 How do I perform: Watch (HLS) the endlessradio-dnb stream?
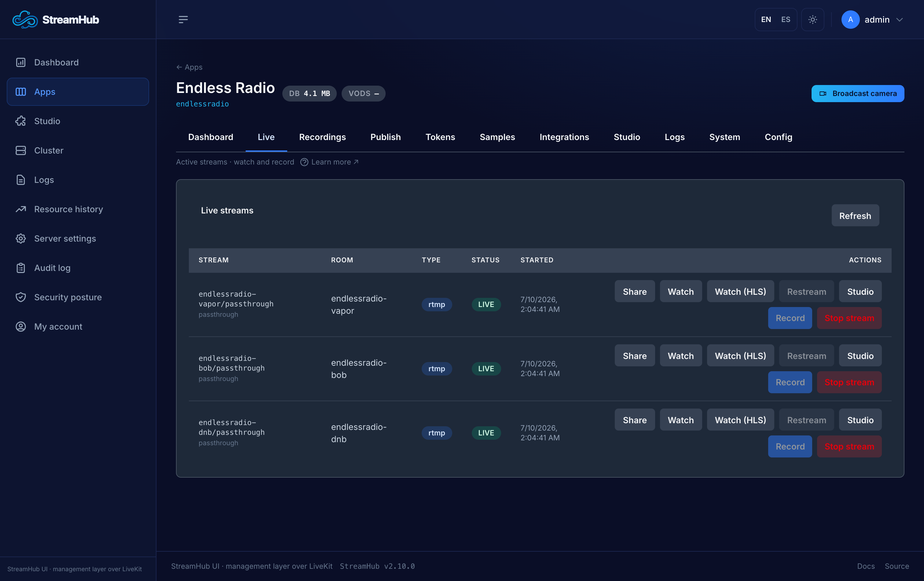[x=740, y=420]
